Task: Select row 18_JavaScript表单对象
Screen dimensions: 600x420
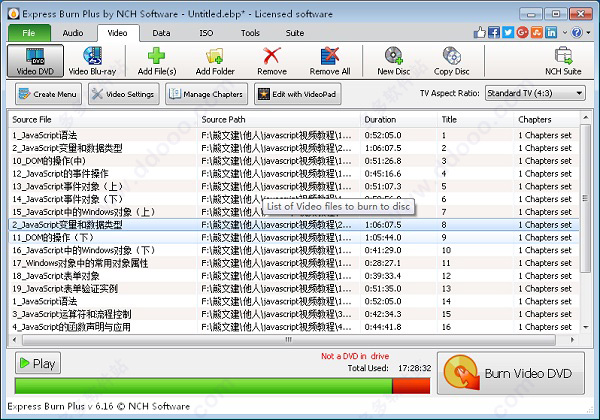Action: 294,276
